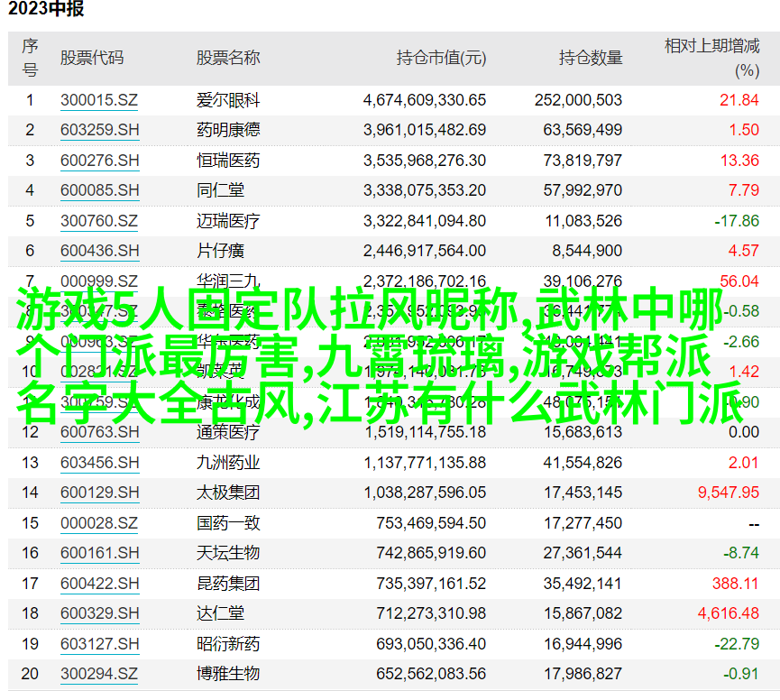The height and width of the screenshot is (700, 780).
Task: Click the change value 4,616.48
Action: point(729,613)
